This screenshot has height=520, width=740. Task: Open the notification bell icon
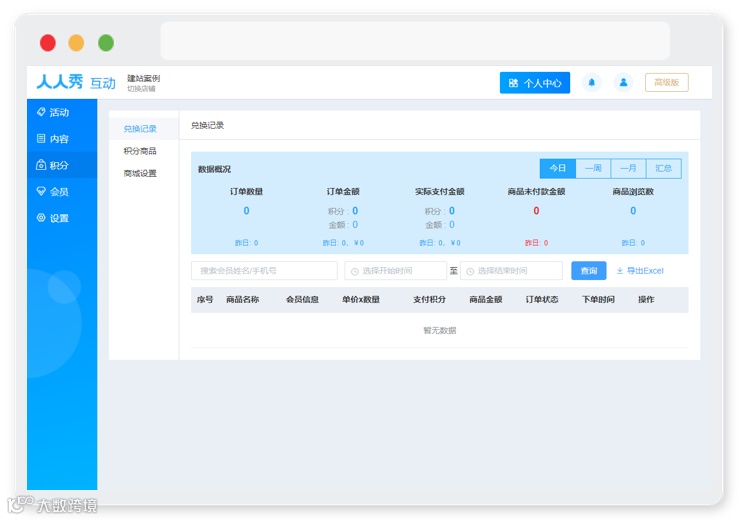[x=591, y=83]
